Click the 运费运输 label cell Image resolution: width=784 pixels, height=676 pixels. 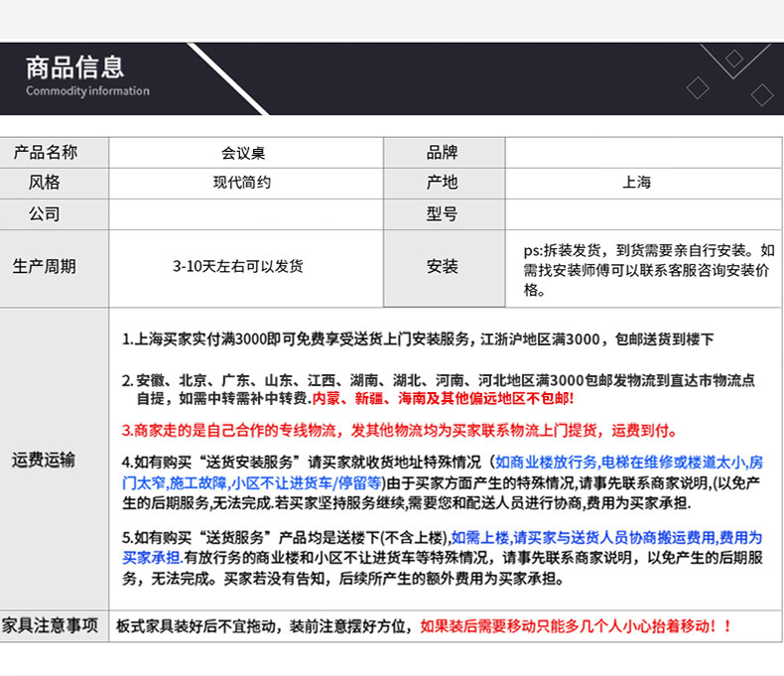pos(54,459)
